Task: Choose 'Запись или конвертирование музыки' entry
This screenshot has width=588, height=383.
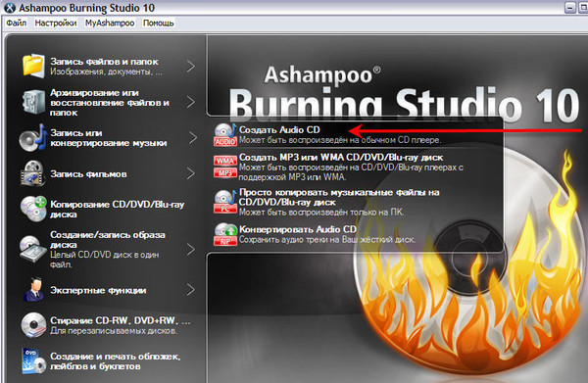Action: click(109, 138)
